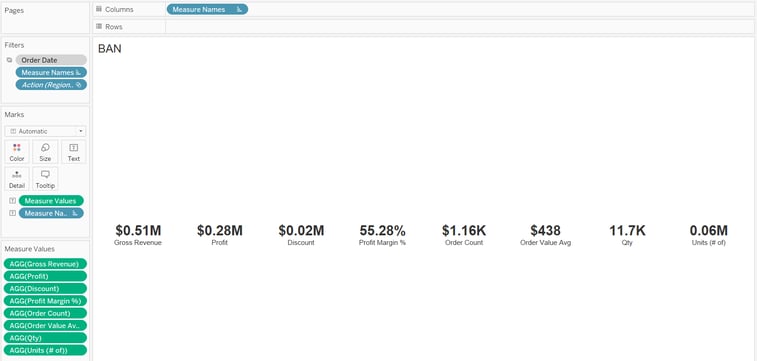Open the Size marks card
This screenshot has height=361, width=757.
click(45, 152)
